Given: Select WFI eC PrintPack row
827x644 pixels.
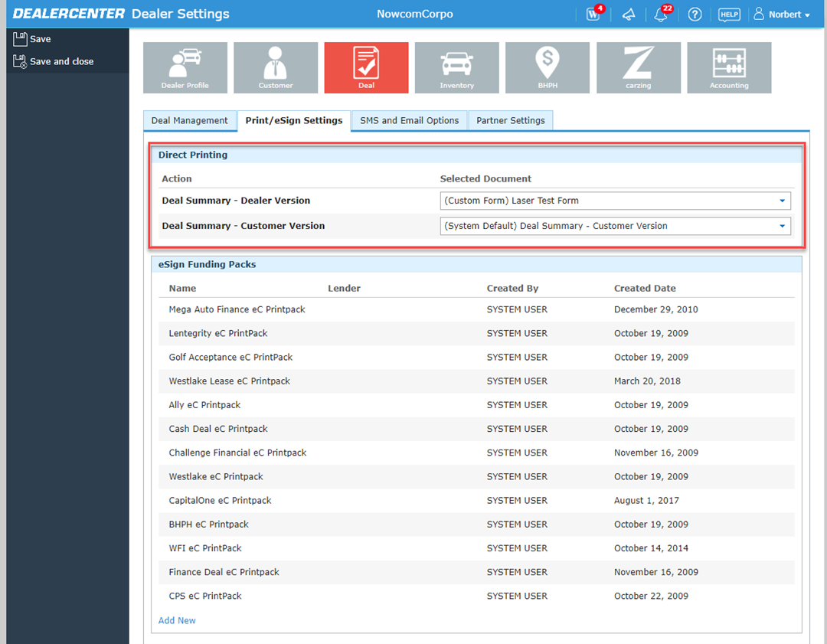Looking at the screenshot, I should [x=476, y=548].
